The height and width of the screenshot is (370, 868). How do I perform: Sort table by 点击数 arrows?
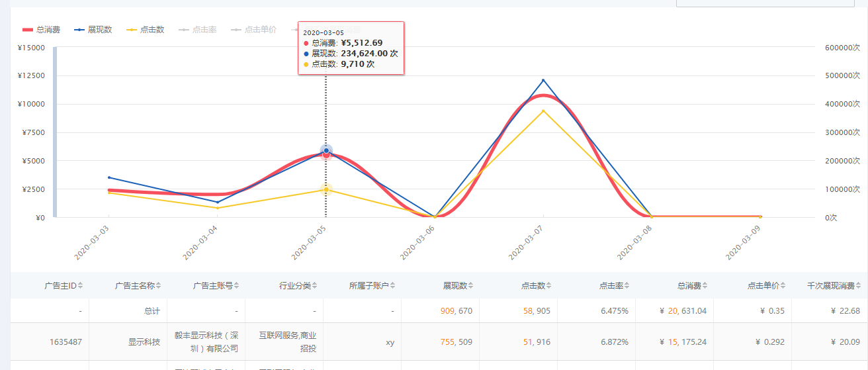click(549, 286)
